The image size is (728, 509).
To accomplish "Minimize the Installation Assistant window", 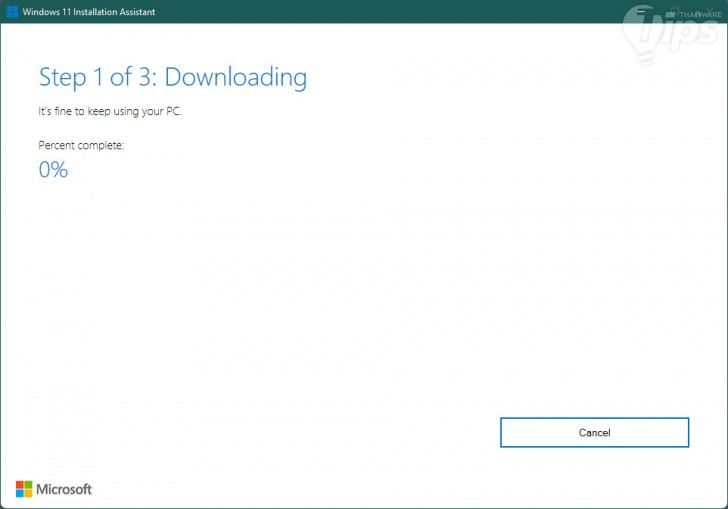I will pos(641,12).
